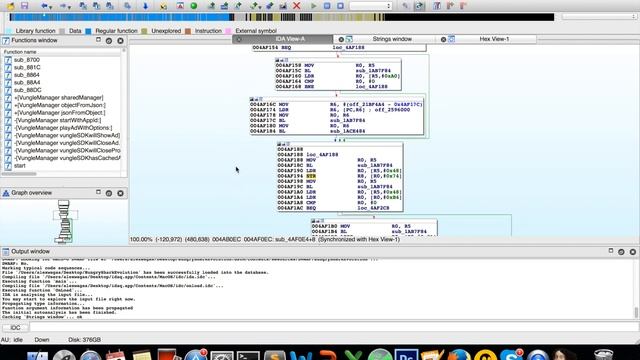This screenshot has height=360, width=640.
Task: Click the Library function legend color swatch
Action: tap(9, 31)
